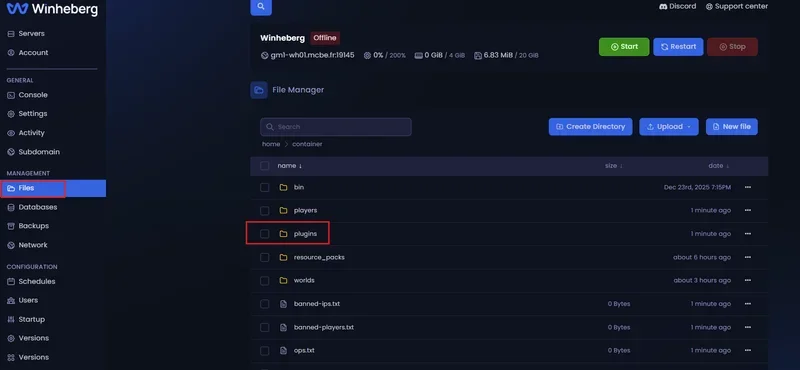Click the New file button
Image resolution: width=800 pixels, height=370 pixels.
point(732,127)
